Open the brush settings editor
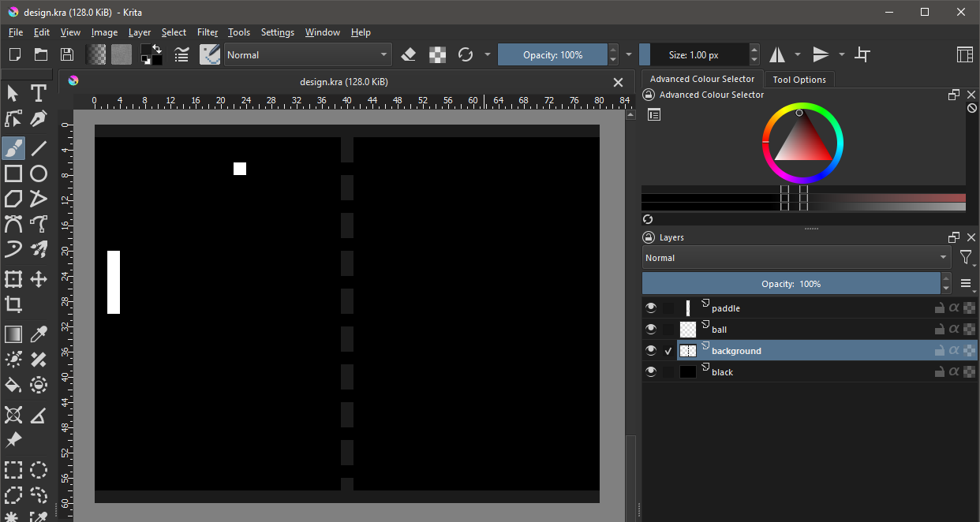This screenshot has height=522, width=980. pos(182,54)
